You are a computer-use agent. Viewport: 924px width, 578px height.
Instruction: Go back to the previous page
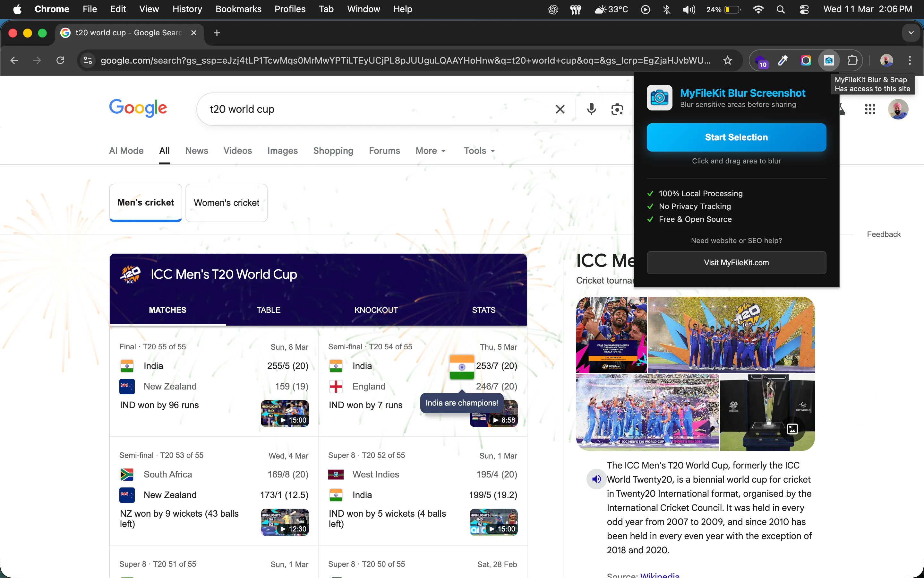coord(14,60)
